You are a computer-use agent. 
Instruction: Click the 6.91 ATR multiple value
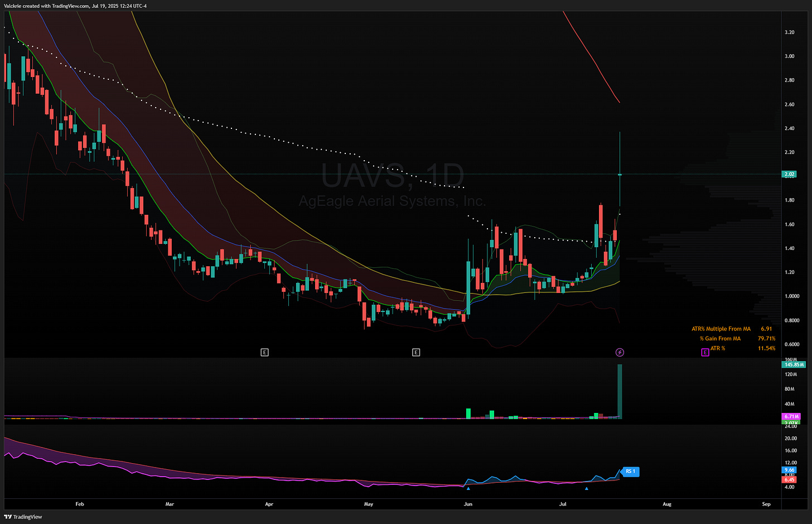pos(766,329)
